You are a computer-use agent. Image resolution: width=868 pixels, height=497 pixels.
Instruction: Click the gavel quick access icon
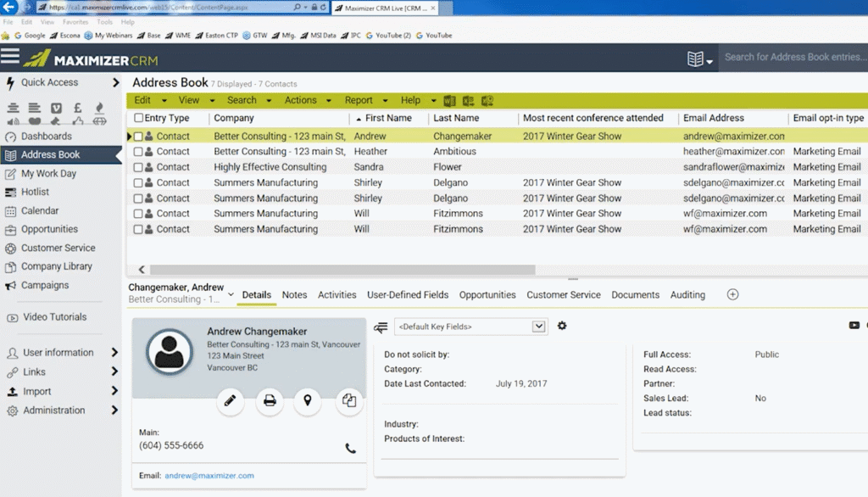click(56, 120)
